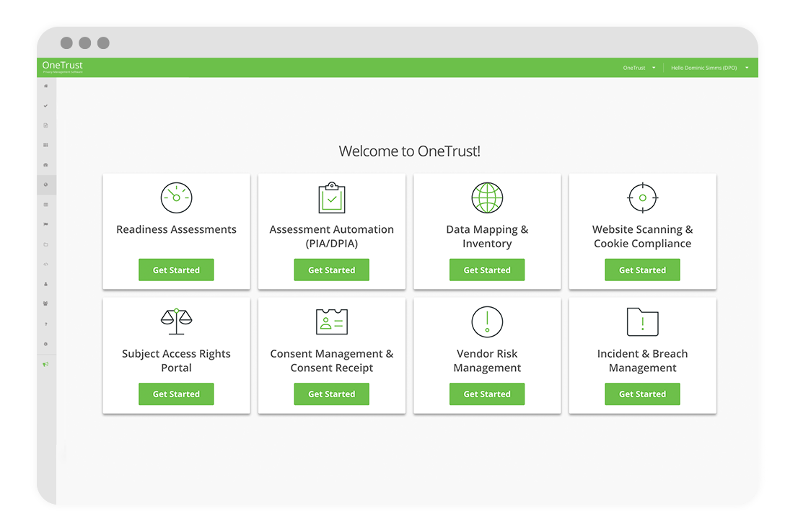
Task: Open the flag icon in the left sidebar
Action: point(45,224)
